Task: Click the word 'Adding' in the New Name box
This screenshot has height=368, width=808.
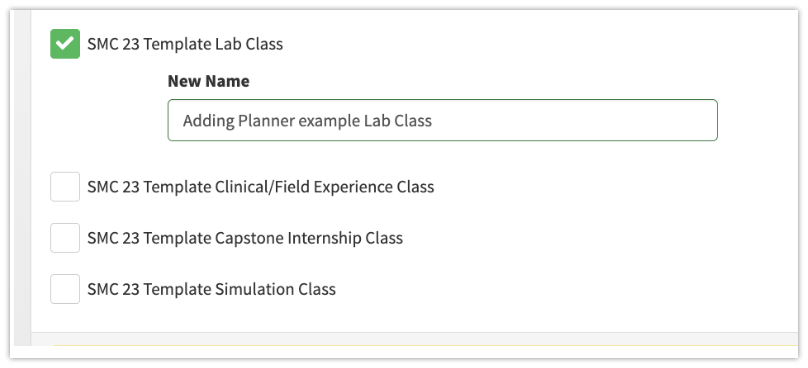Action: coord(209,121)
